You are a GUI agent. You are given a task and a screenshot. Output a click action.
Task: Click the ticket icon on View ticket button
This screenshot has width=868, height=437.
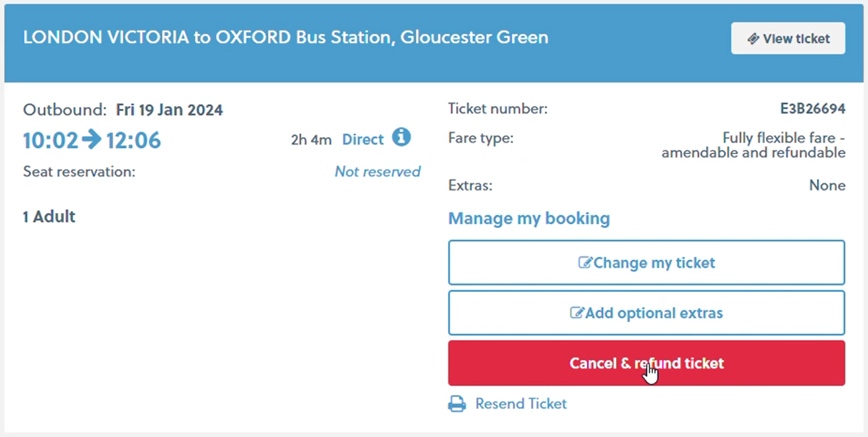point(752,38)
